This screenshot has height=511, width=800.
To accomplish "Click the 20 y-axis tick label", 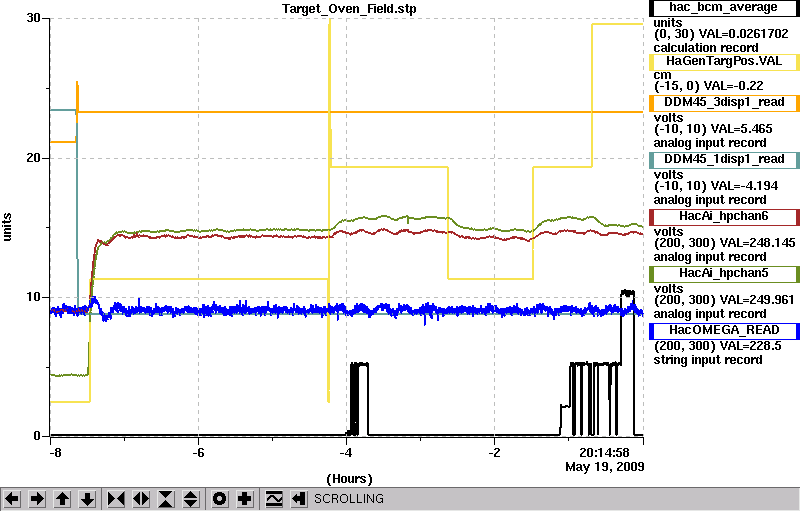I will (x=34, y=158).
